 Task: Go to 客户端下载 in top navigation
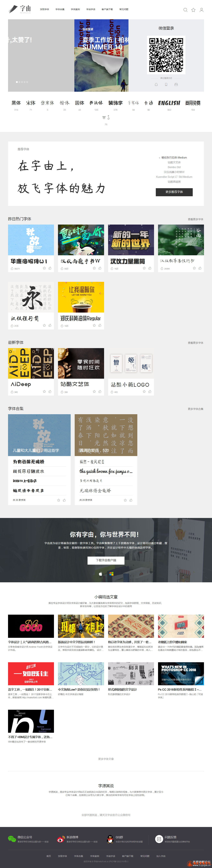(107, 9)
